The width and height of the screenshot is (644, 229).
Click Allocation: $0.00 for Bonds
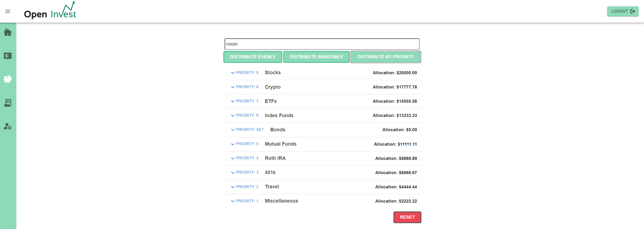(x=400, y=130)
